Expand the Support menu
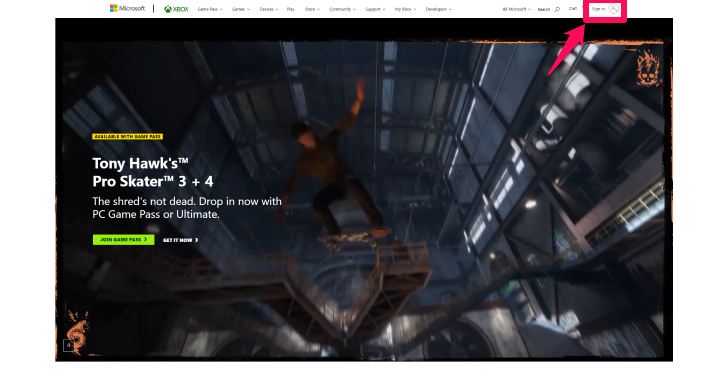 (375, 9)
